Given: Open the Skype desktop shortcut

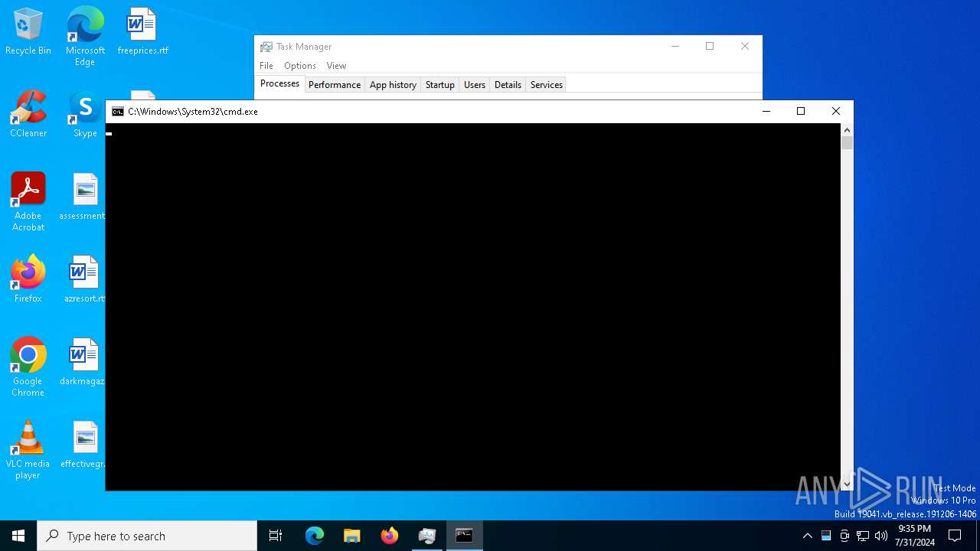Looking at the screenshot, I should click(x=85, y=115).
